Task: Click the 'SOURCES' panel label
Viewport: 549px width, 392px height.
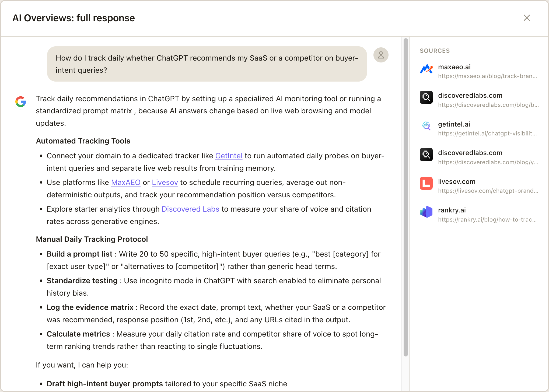Action: 435,51
